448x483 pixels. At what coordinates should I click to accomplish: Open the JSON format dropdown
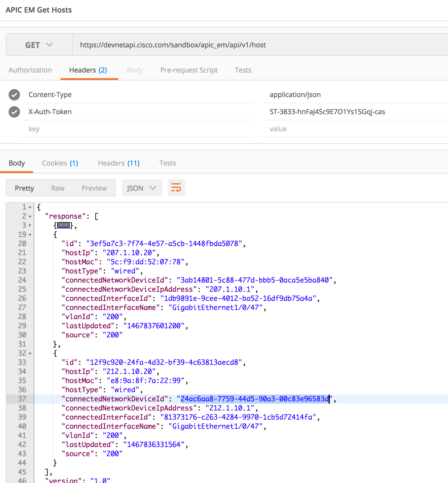(142, 188)
